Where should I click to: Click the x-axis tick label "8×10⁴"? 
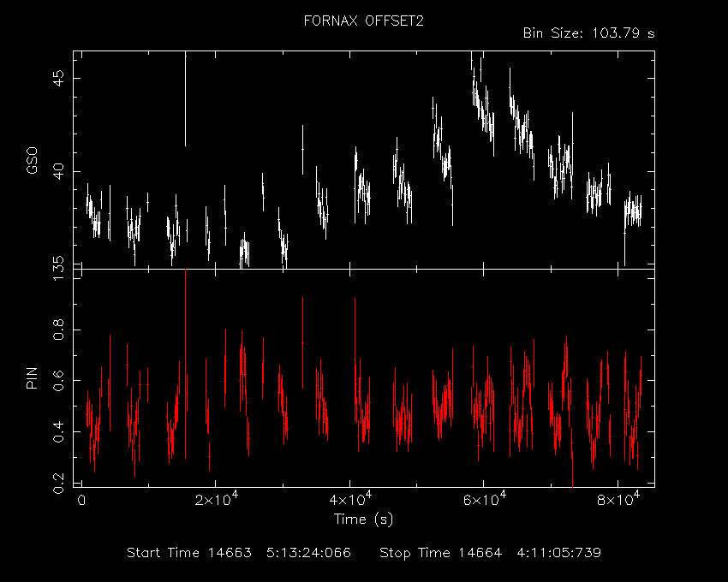click(618, 499)
